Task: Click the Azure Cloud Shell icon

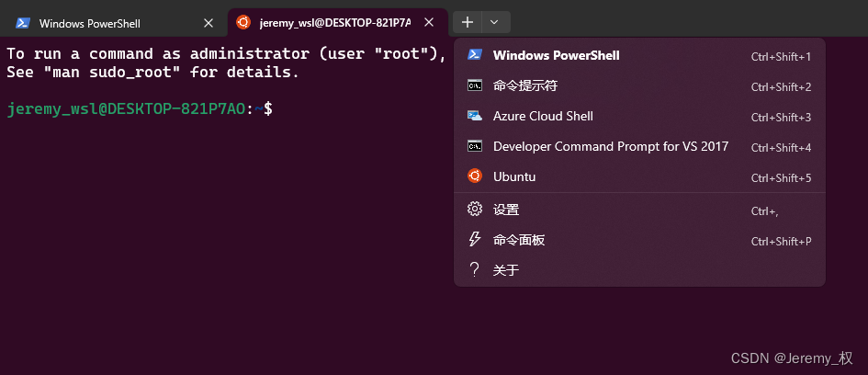Action: (474, 116)
